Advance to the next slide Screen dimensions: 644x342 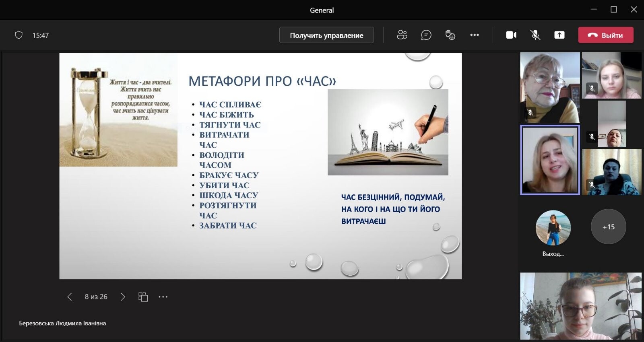(x=123, y=297)
